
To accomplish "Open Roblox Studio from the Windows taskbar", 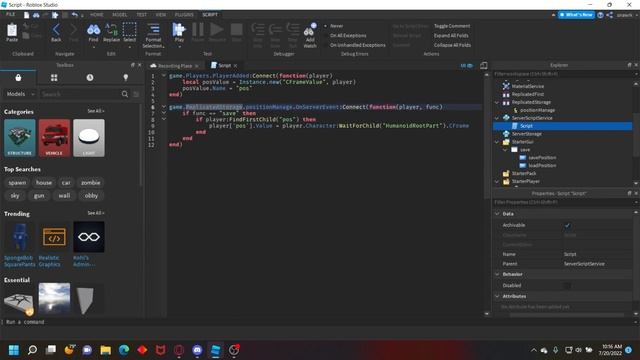I will pos(216,350).
